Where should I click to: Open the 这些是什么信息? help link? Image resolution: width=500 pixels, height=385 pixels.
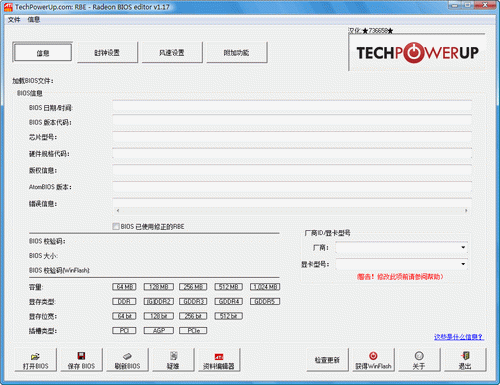coord(459,337)
